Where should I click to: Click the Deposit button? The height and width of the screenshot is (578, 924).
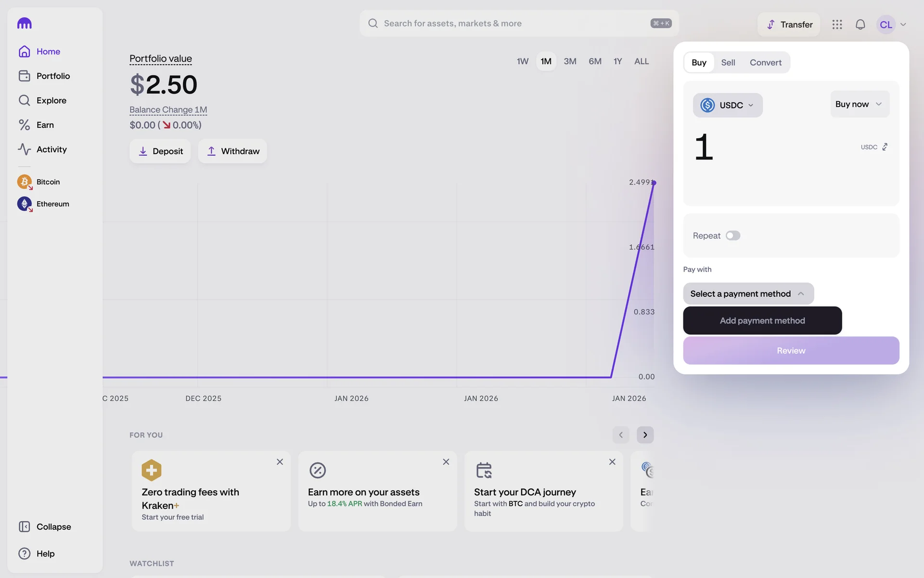[160, 151]
